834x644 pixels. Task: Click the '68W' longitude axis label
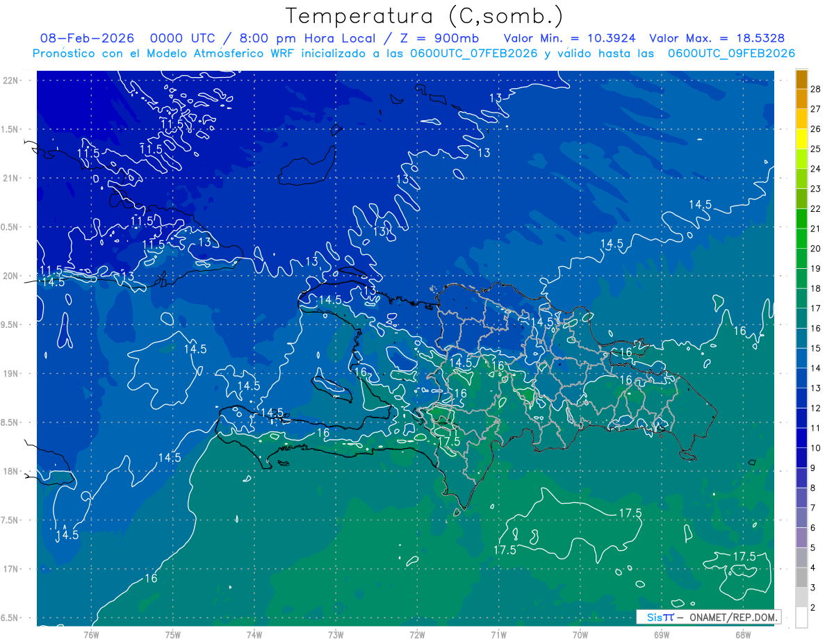(x=743, y=634)
